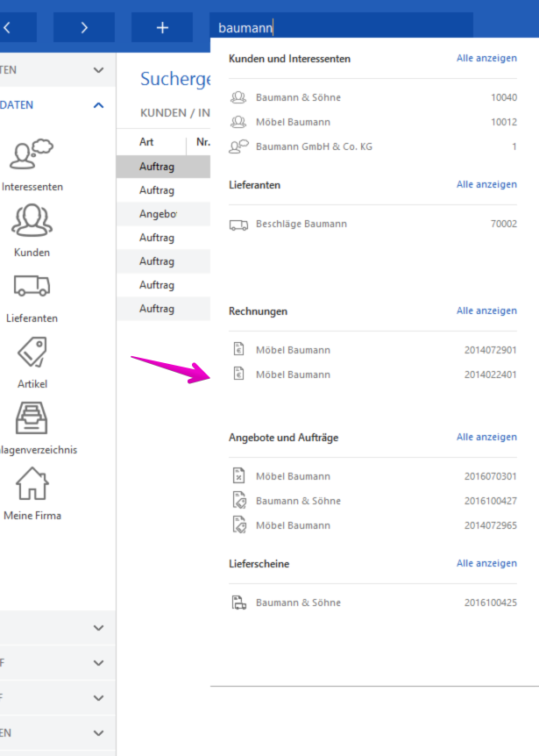Open delivery note Baumann & Söhne 2016100425
This screenshot has width=539, height=756.
coord(372,603)
